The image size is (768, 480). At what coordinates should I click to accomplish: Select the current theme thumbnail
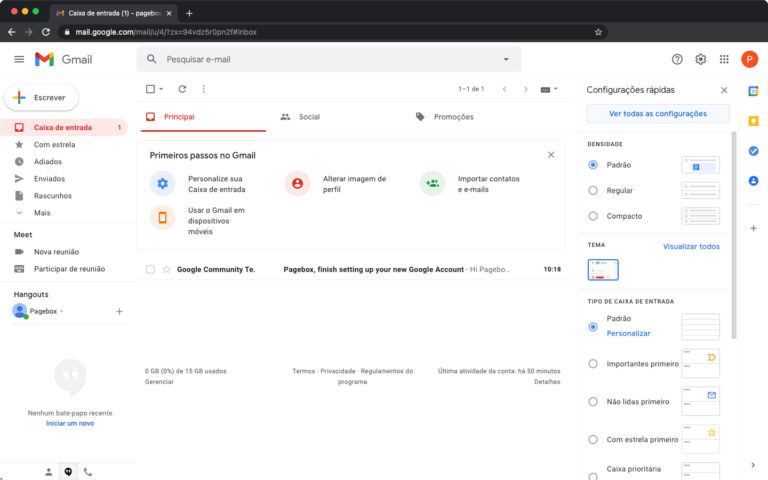coord(603,270)
